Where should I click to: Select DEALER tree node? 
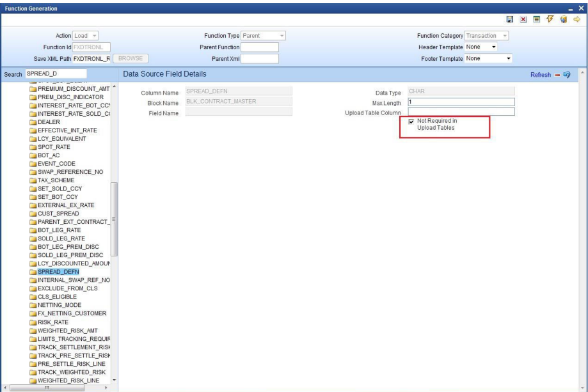(49, 122)
